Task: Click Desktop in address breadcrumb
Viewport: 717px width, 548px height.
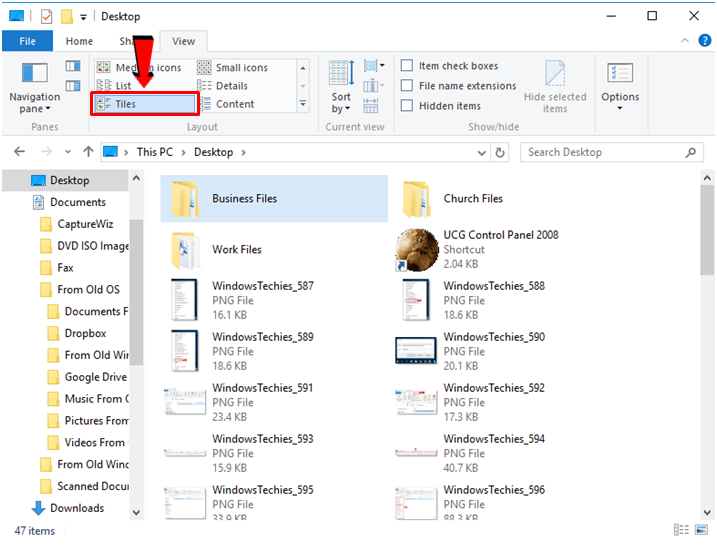Action: click(x=214, y=152)
